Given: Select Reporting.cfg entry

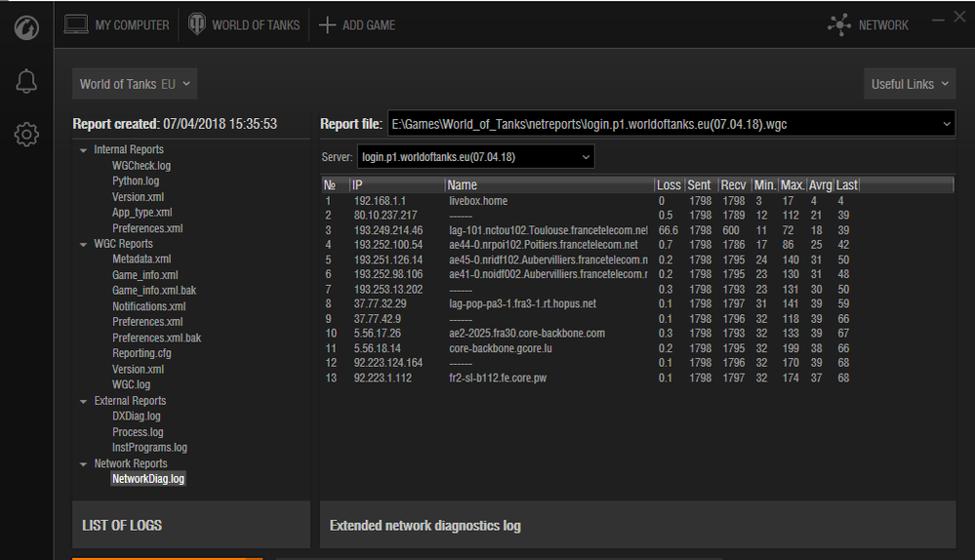Looking at the screenshot, I should pyautogui.click(x=142, y=353).
